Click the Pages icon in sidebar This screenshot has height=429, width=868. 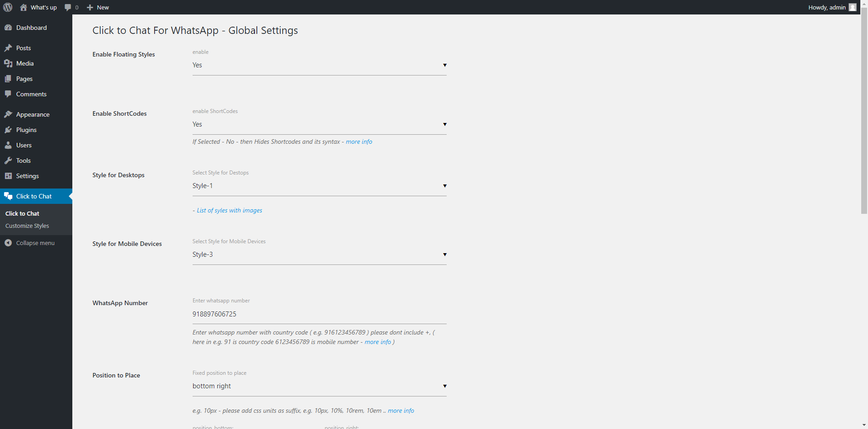tap(8, 79)
